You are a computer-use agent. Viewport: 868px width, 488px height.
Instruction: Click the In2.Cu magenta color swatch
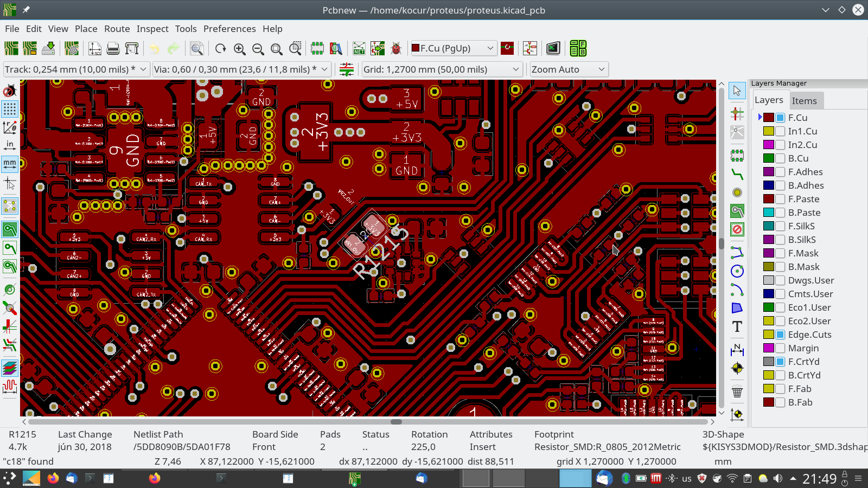(769, 145)
